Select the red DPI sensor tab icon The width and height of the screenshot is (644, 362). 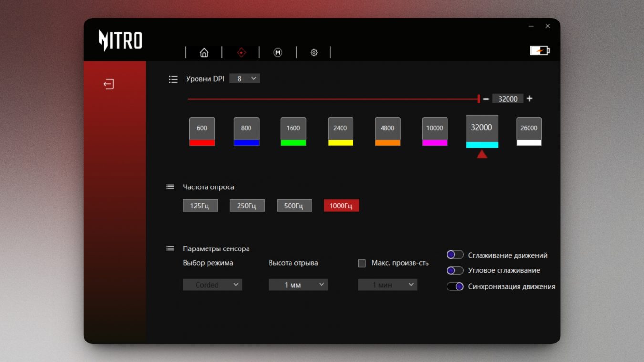pyautogui.click(x=241, y=52)
